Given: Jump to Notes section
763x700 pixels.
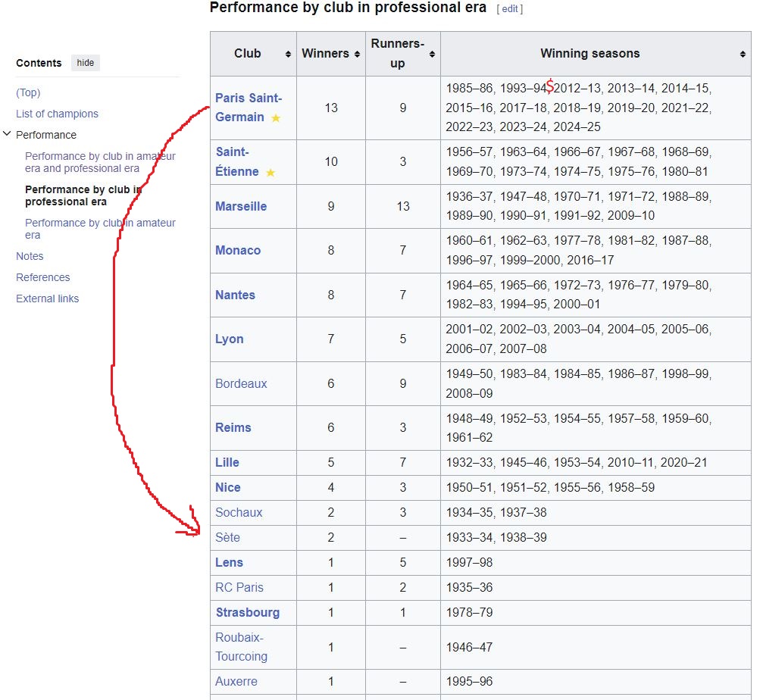Looking at the screenshot, I should 30,256.
